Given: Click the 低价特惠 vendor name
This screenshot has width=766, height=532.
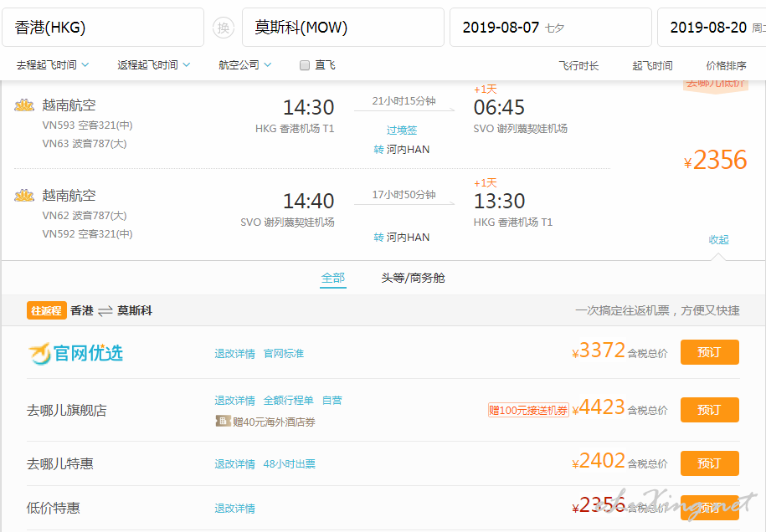Looking at the screenshot, I should (x=54, y=508).
